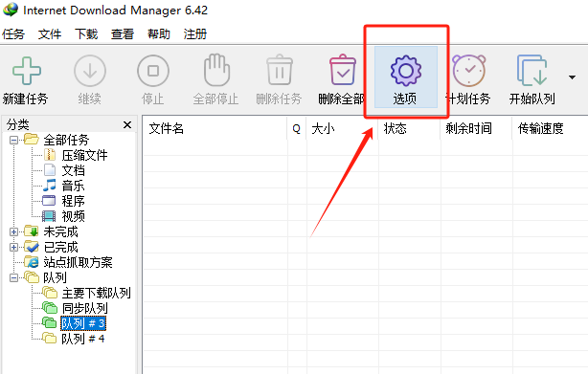The image size is (588, 374).
Task: Select 站点抓取方案 item
Action: click(78, 262)
